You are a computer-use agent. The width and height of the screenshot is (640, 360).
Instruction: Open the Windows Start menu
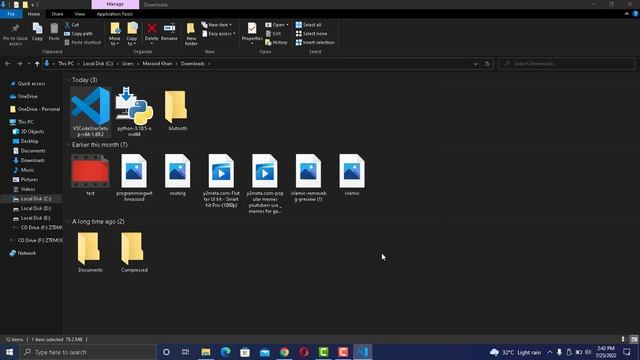tap(9, 352)
